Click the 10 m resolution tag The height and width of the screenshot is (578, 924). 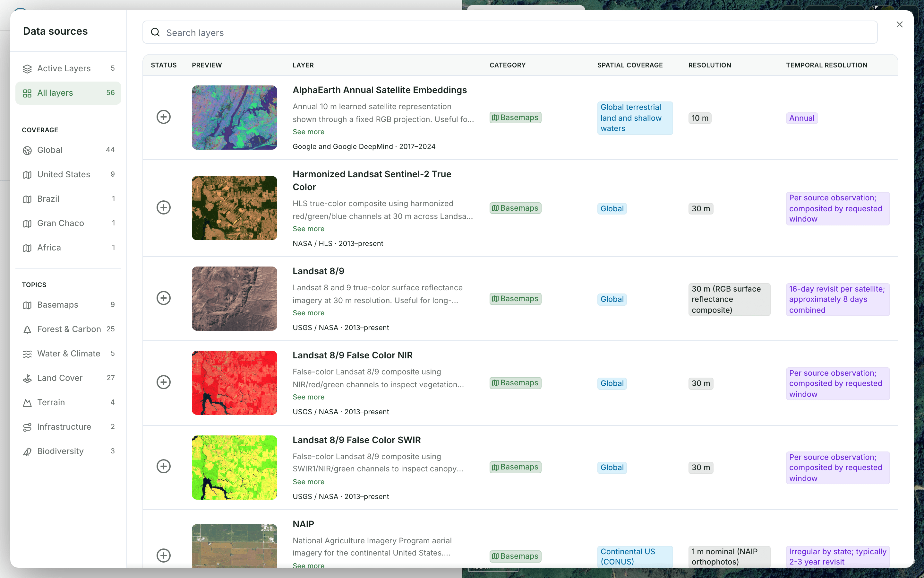coord(700,118)
